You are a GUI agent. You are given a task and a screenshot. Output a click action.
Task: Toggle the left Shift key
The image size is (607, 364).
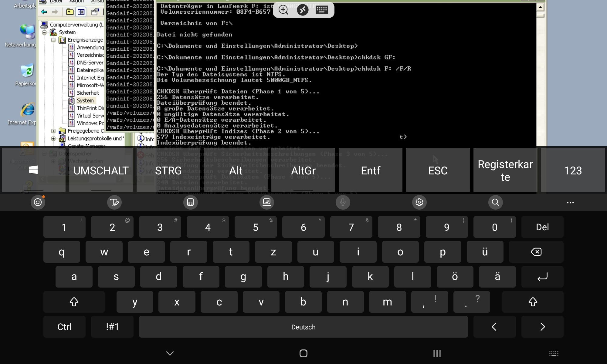[74, 302]
